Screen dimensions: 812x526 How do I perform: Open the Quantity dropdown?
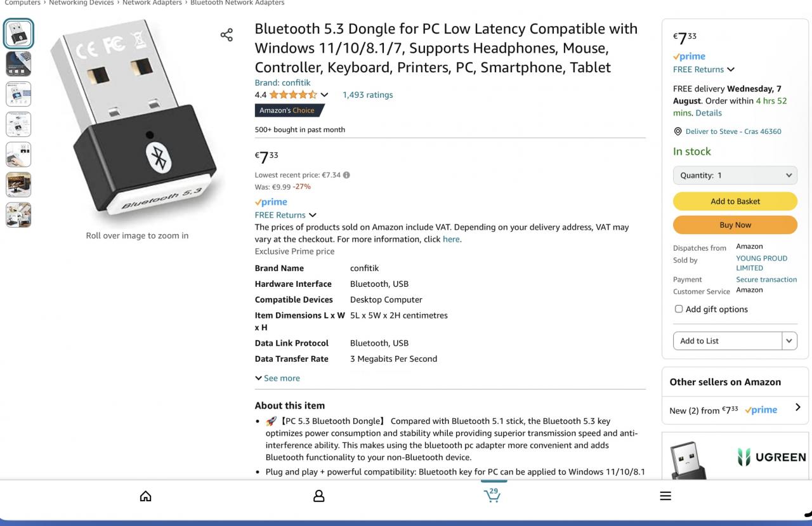click(735, 175)
